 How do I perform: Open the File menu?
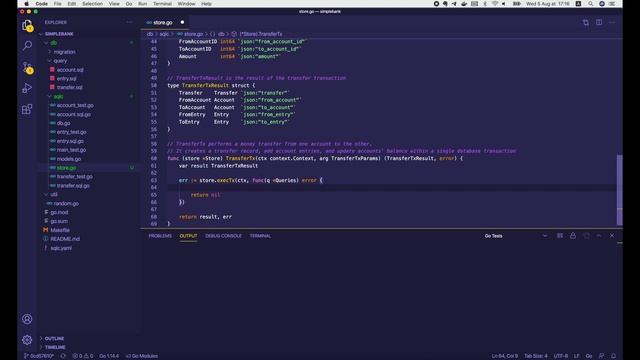(x=58, y=4)
